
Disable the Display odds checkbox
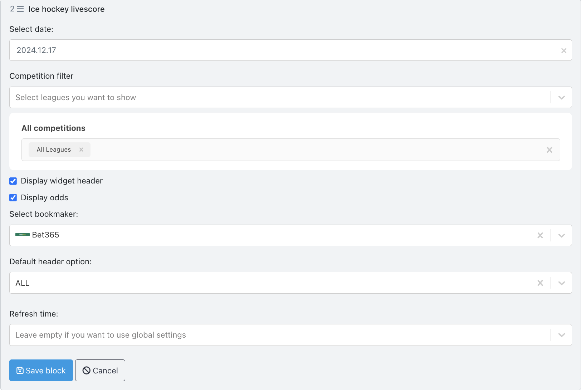13,198
